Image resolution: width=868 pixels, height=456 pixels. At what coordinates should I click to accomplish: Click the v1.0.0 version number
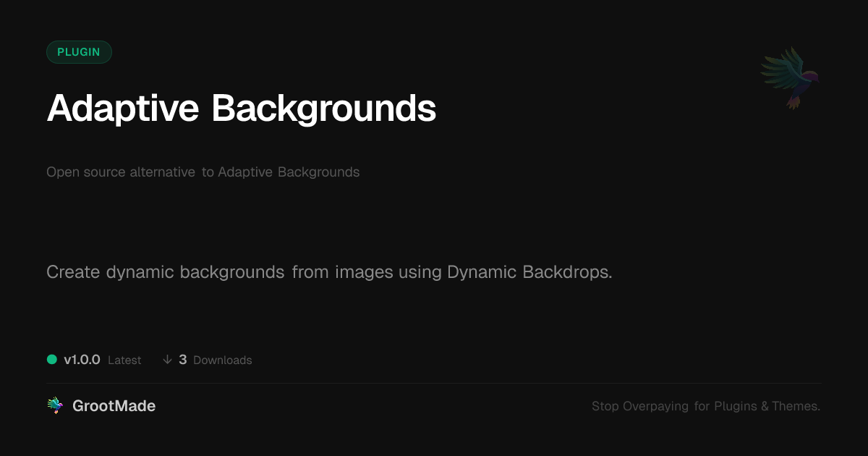[x=82, y=360]
